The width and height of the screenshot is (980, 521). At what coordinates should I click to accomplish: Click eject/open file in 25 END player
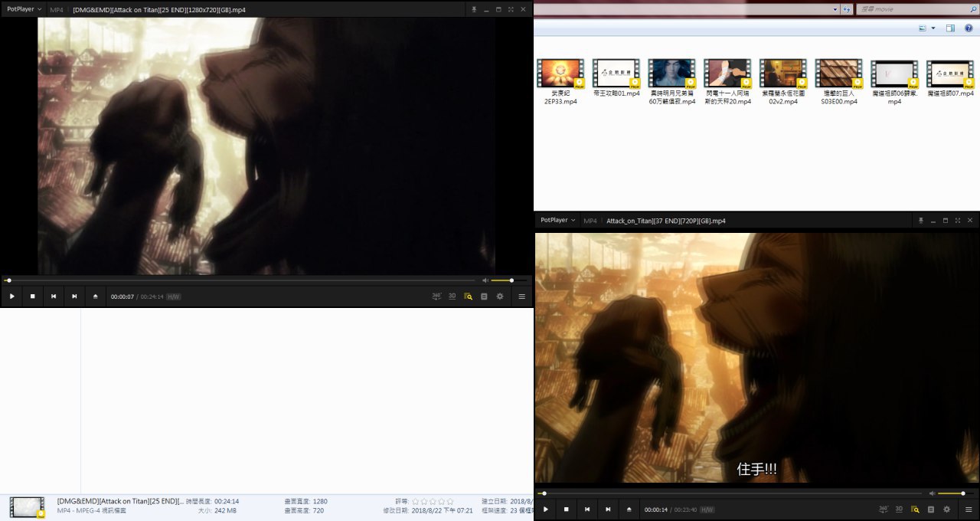click(95, 296)
